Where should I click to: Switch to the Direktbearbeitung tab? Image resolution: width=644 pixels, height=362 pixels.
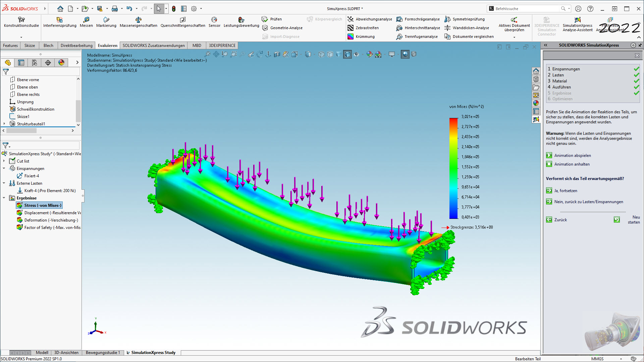coord(76,46)
